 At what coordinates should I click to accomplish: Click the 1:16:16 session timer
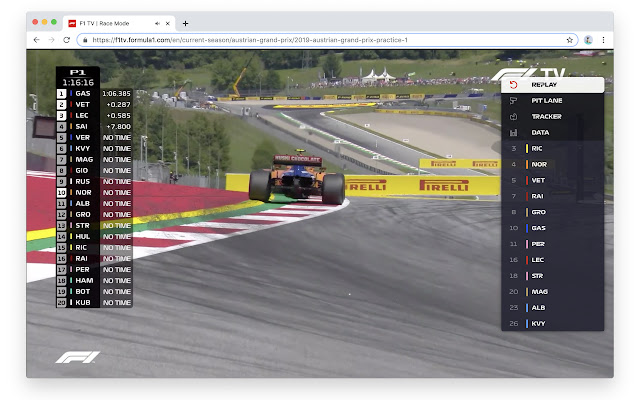pyautogui.click(x=78, y=82)
